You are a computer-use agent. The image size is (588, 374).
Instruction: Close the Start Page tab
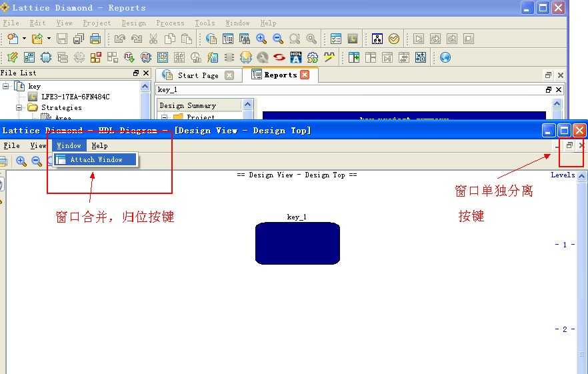pyautogui.click(x=229, y=75)
